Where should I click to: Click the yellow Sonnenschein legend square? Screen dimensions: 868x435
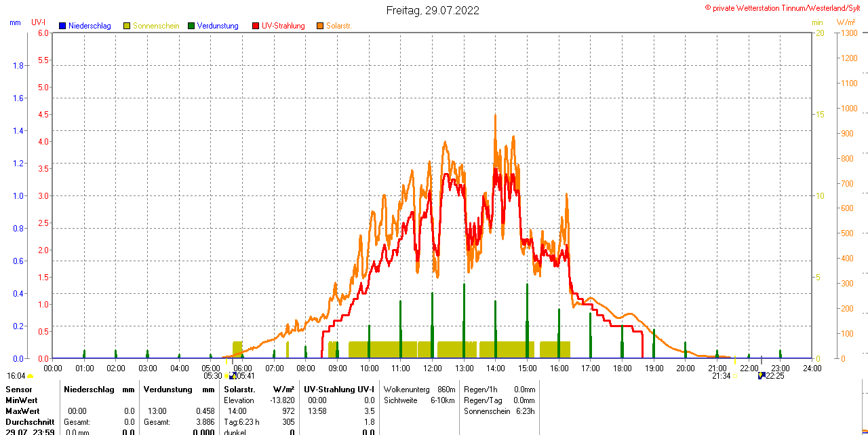[127, 26]
